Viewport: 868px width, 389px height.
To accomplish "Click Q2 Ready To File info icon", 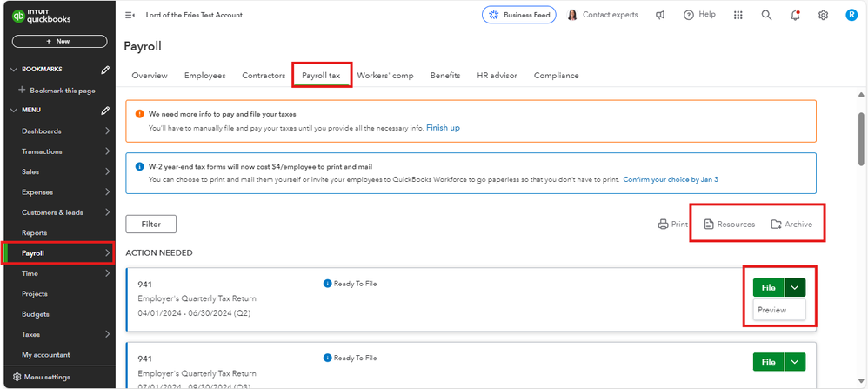I will (x=327, y=284).
